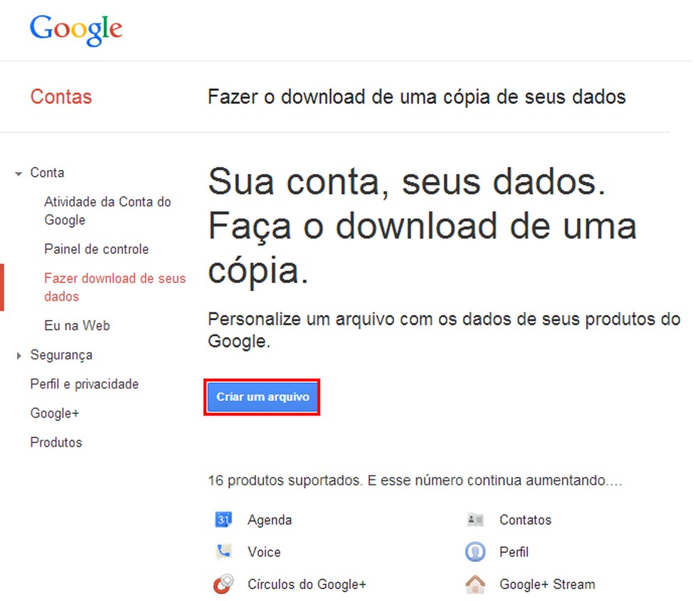Click the Google logo
This screenshot has height=601, width=700.
click(x=76, y=30)
